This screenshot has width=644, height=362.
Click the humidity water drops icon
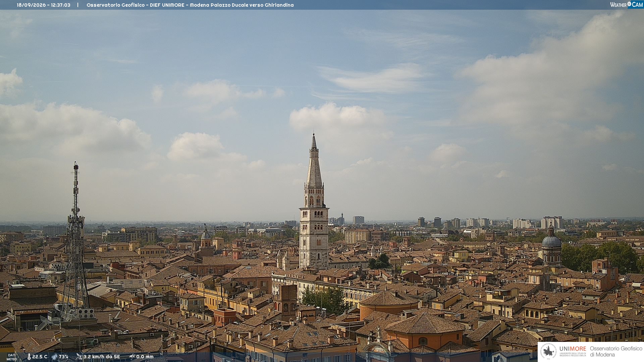tap(54, 357)
